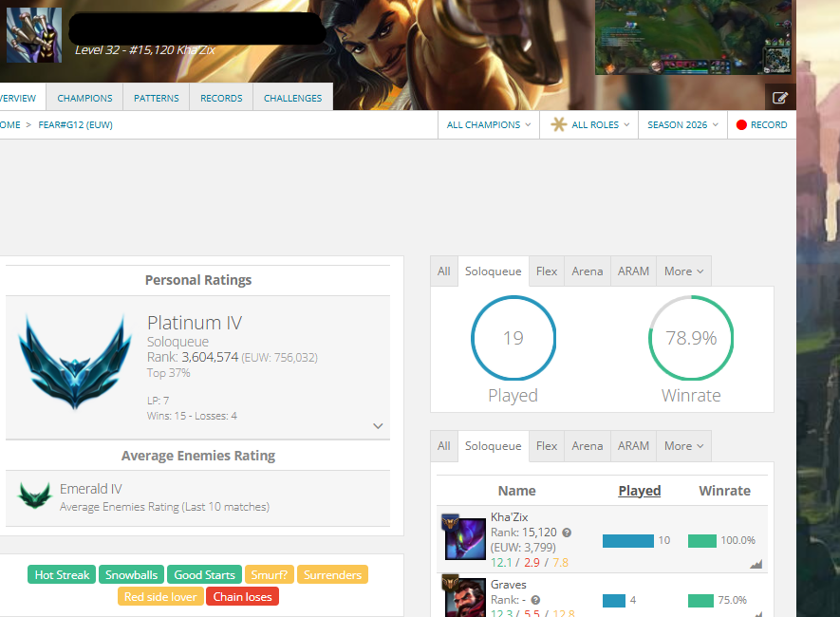Select Soloqueue tab above Played circle
Viewport: 840px width, 617px height.
coord(493,271)
